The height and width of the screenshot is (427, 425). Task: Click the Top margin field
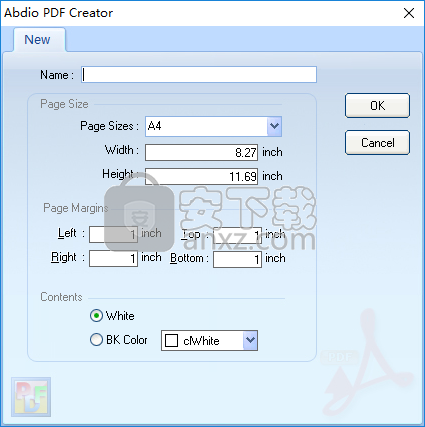[237, 235]
